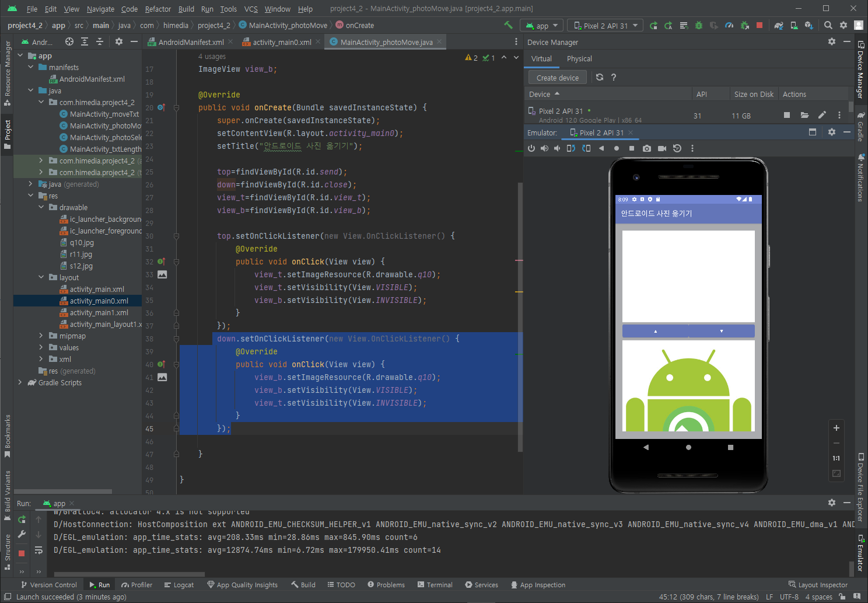Toggle fold at top.setOnClickListener line 30
The width and height of the screenshot is (868, 603).
click(x=176, y=236)
